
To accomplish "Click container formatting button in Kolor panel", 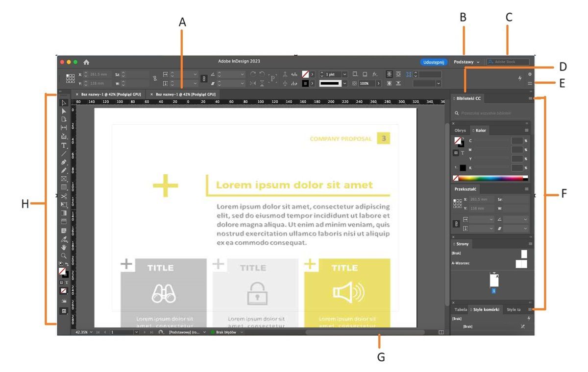I will (456, 153).
